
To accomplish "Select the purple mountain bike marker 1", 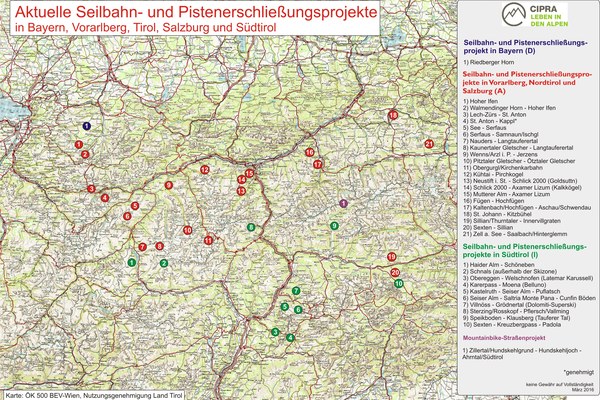I will point(343,203).
